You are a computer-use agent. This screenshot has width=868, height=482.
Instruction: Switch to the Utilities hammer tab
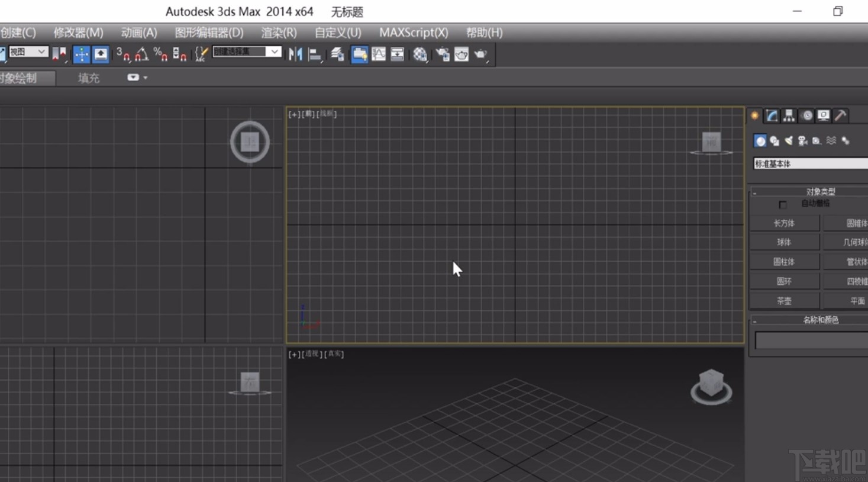coord(841,115)
